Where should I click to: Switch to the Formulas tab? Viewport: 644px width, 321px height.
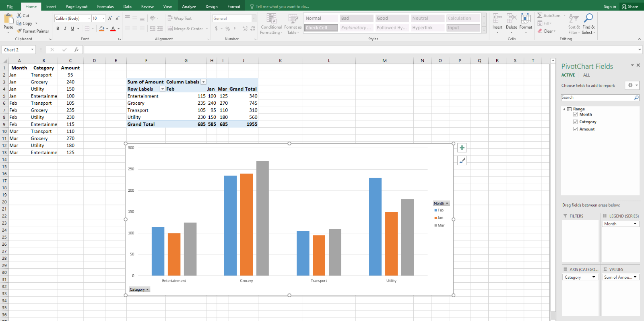pyautogui.click(x=105, y=6)
